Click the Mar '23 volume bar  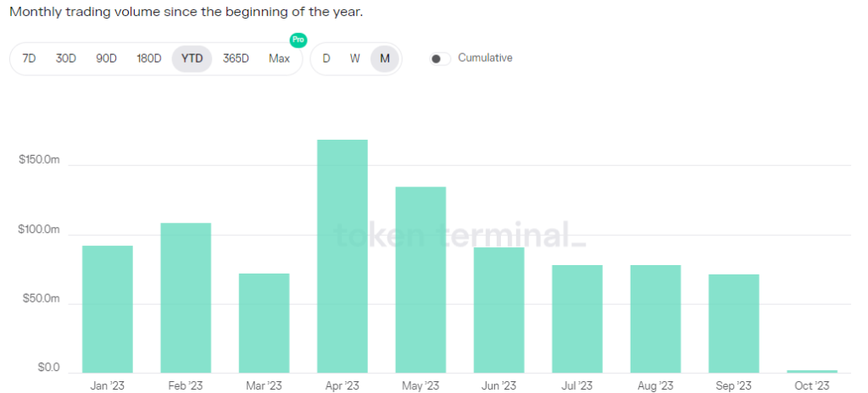pos(264,323)
